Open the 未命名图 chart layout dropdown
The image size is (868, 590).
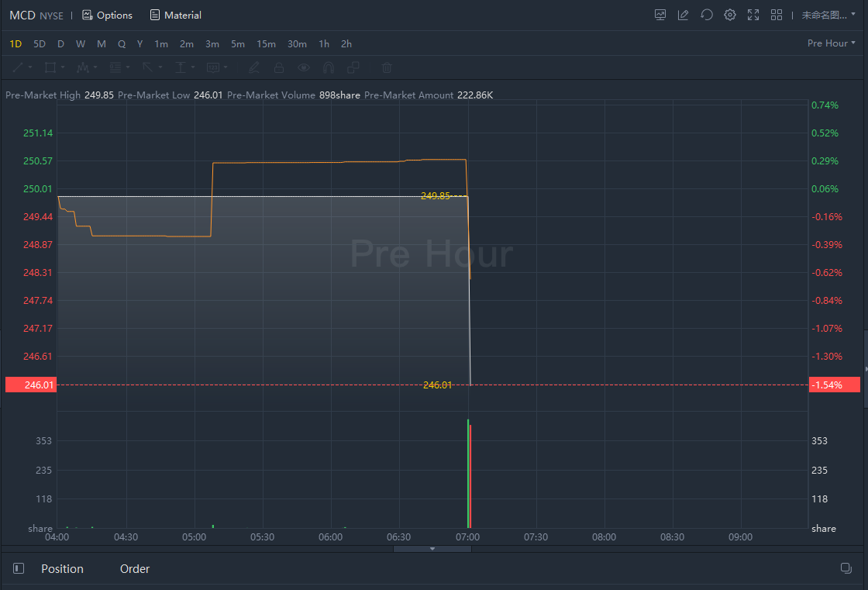tap(828, 15)
